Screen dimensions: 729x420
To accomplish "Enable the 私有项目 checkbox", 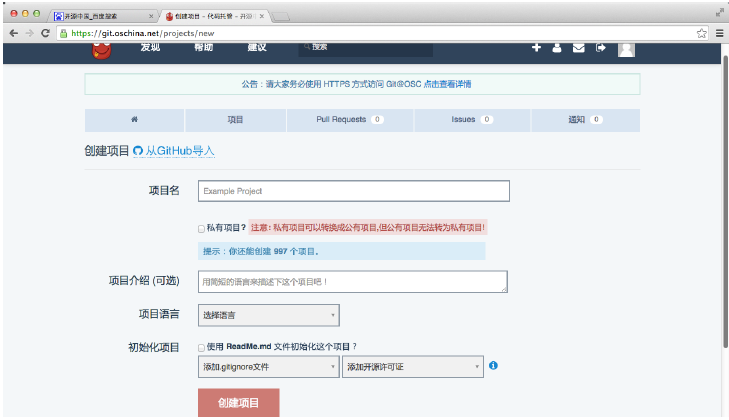I will [202, 228].
